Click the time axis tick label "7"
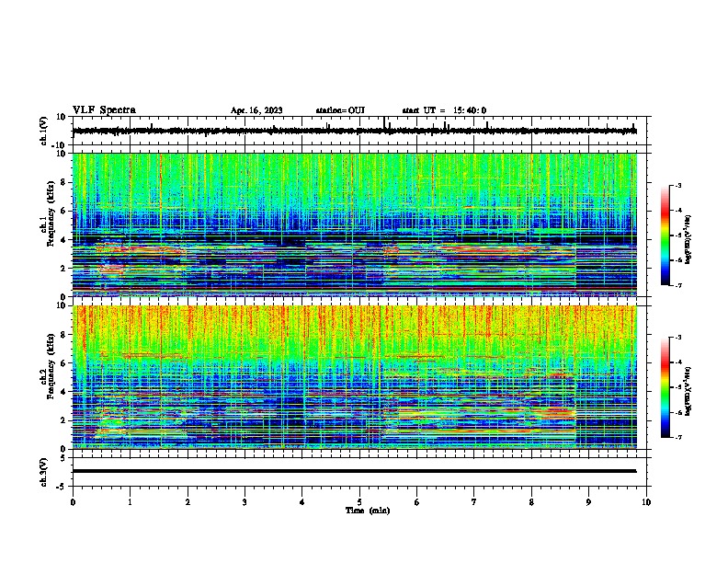728x563 pixels. (474, 502)
